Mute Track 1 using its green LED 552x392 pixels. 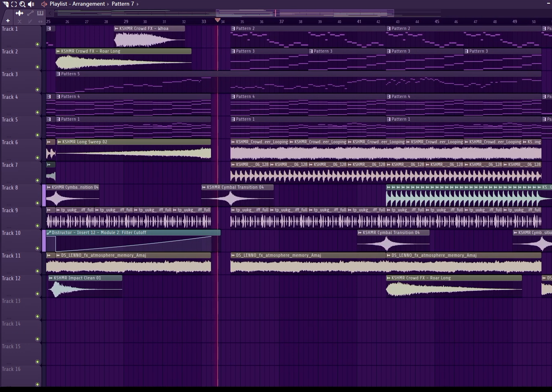click(x=37, y=44)
